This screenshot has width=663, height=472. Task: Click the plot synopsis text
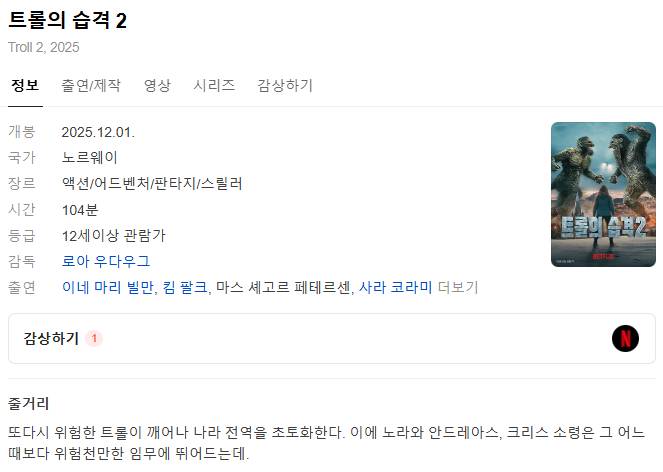[x=326, y=443]
